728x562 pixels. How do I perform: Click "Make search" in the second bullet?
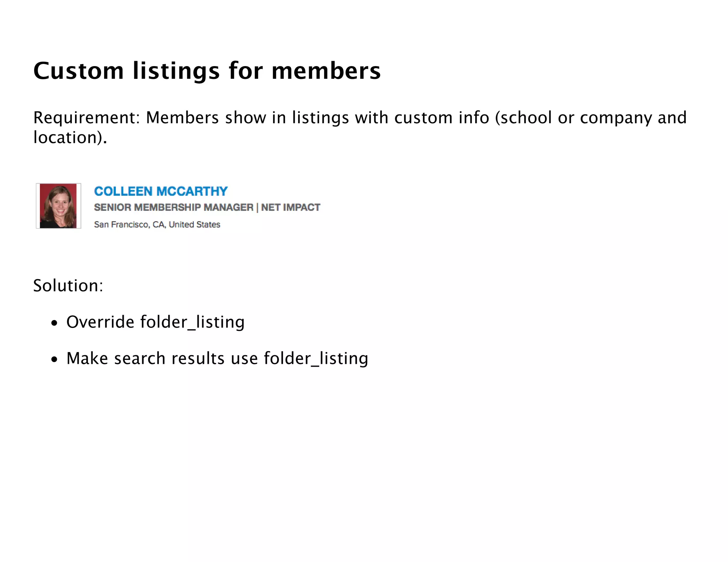tap(116, 358)
